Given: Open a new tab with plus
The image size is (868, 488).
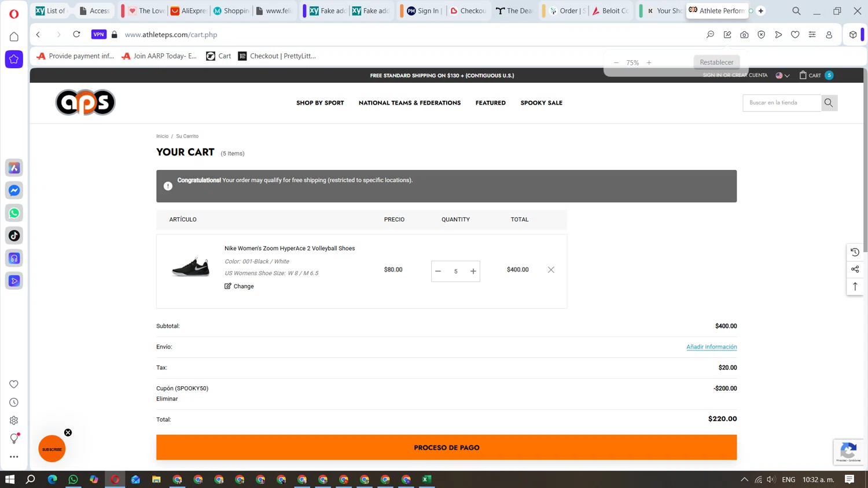Looking at the screenshot, I should (761, 11).
